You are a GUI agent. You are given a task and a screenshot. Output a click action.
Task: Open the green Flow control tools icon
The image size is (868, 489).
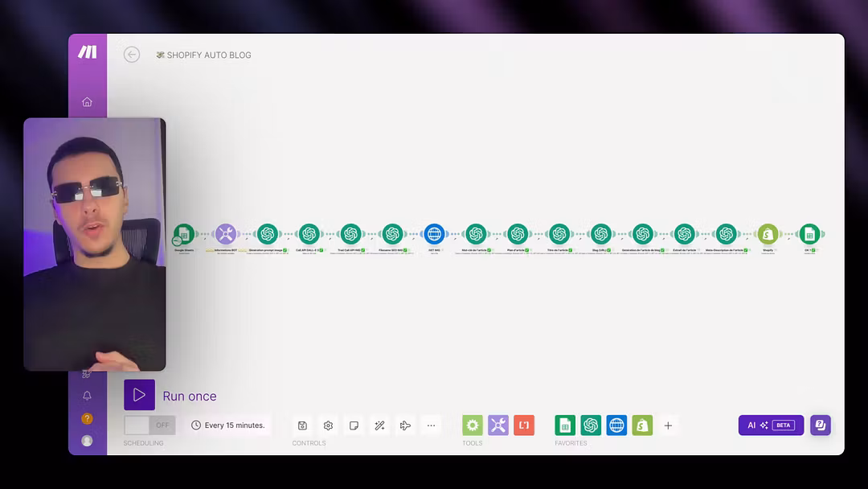(x=473, y=425)
